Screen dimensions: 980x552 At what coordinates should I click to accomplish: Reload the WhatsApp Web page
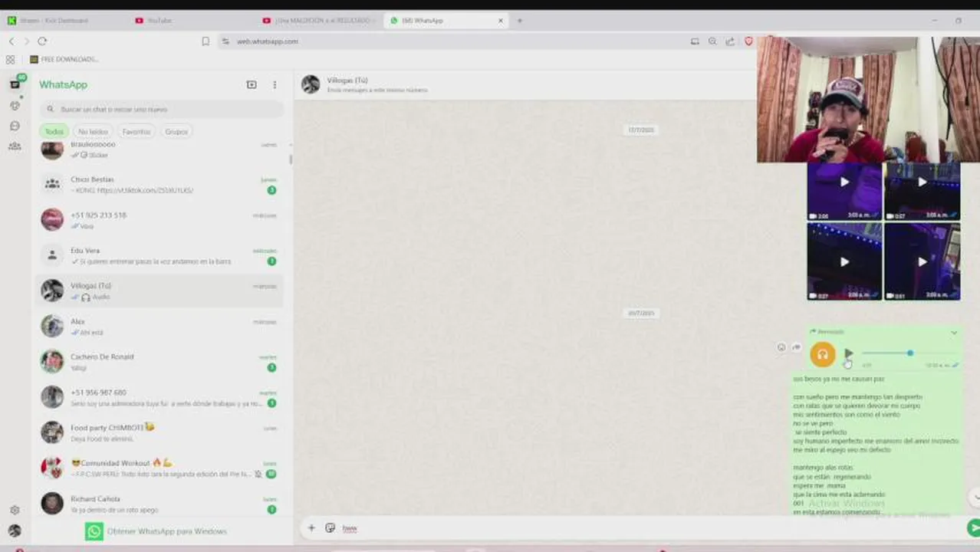42,41
